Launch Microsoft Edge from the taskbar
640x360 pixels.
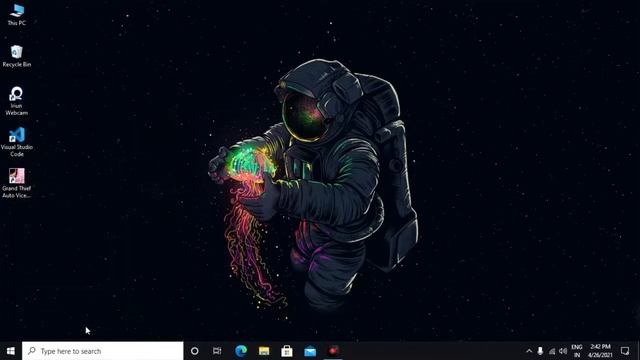(x=241, y=351)
